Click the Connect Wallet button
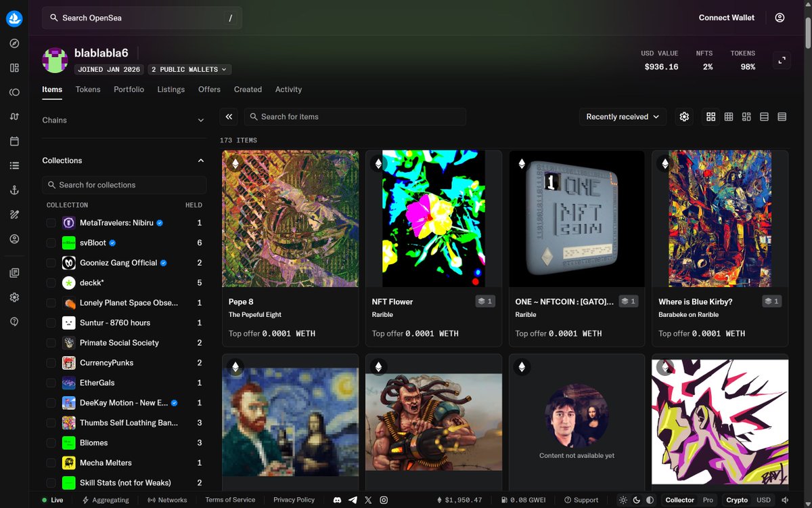Viewport: 812px width, 508px height. (727, 18)
